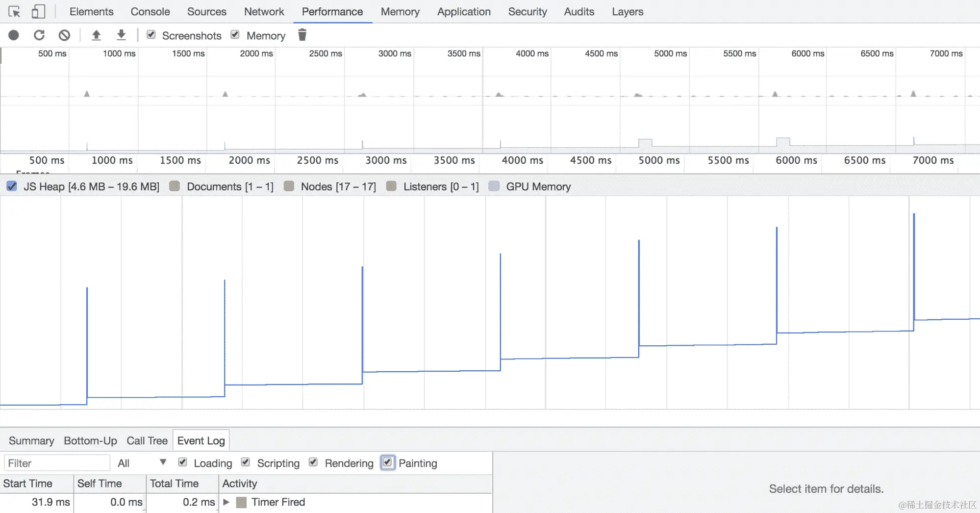Focus the Filter input field

click(x=57, y=463)
